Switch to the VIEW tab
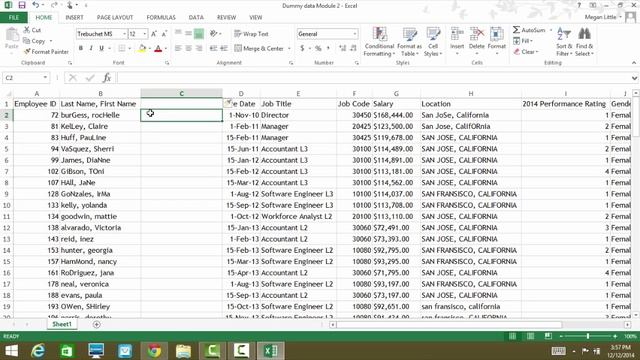The image size is (640, 360). 256,18
